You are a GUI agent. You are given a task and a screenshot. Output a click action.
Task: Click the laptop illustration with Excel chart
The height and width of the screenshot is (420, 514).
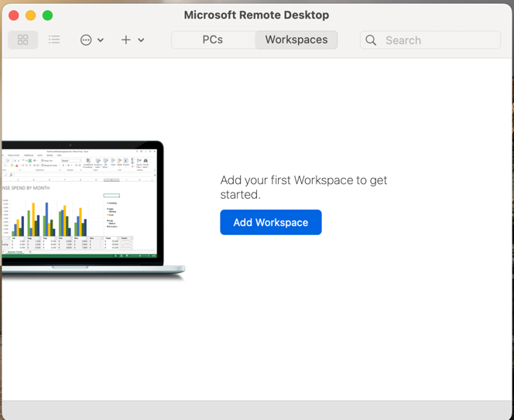pyautogui.click(x=93, y=210)
